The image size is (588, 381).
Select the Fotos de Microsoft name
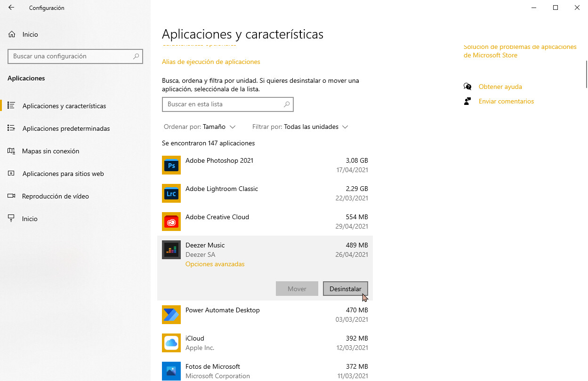[x=213, y=366]
